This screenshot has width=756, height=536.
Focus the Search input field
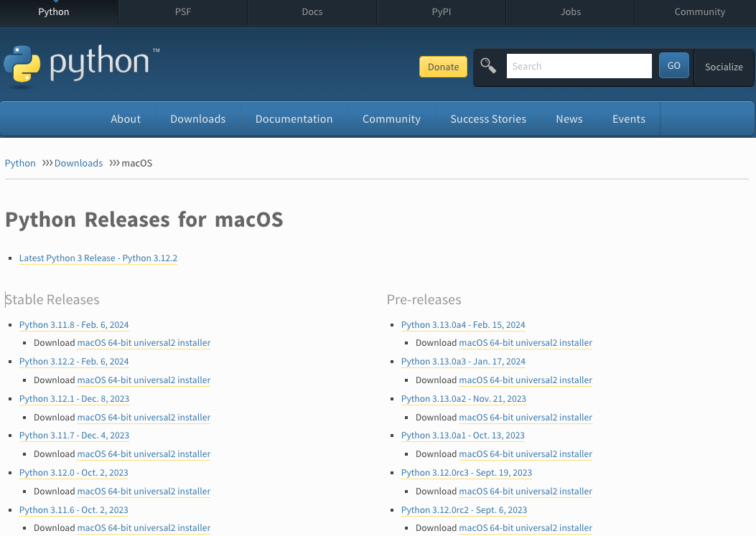point(579,66)
